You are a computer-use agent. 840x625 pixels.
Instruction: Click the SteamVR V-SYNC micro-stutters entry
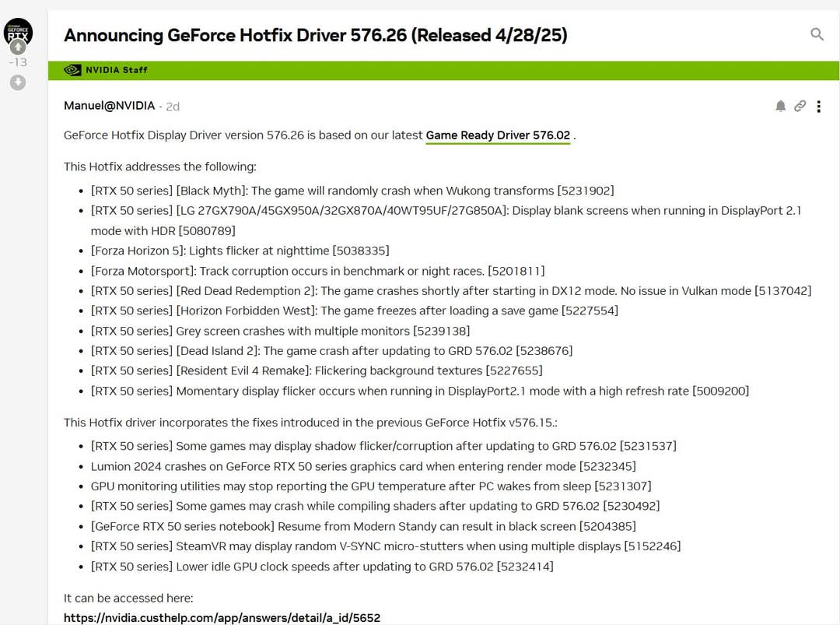click(386, 546)
